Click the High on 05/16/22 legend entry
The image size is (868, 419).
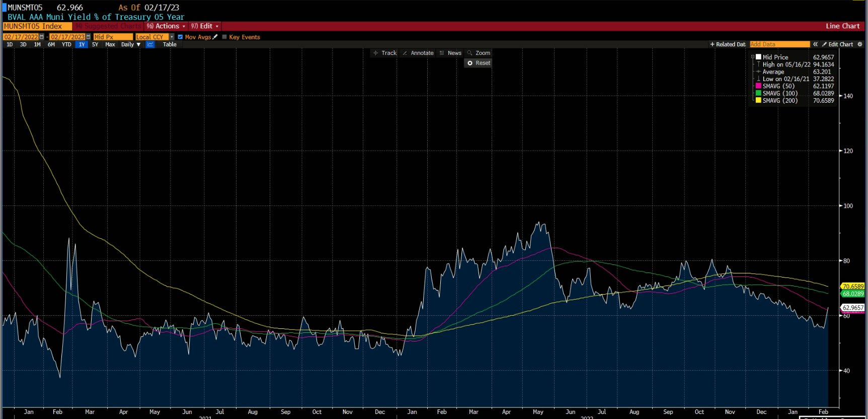point(786,64)
